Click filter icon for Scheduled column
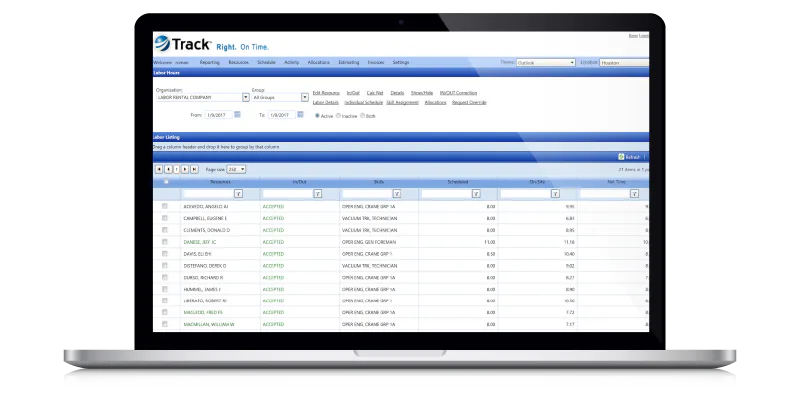This screenshot has width=800, height=400. 476,194
